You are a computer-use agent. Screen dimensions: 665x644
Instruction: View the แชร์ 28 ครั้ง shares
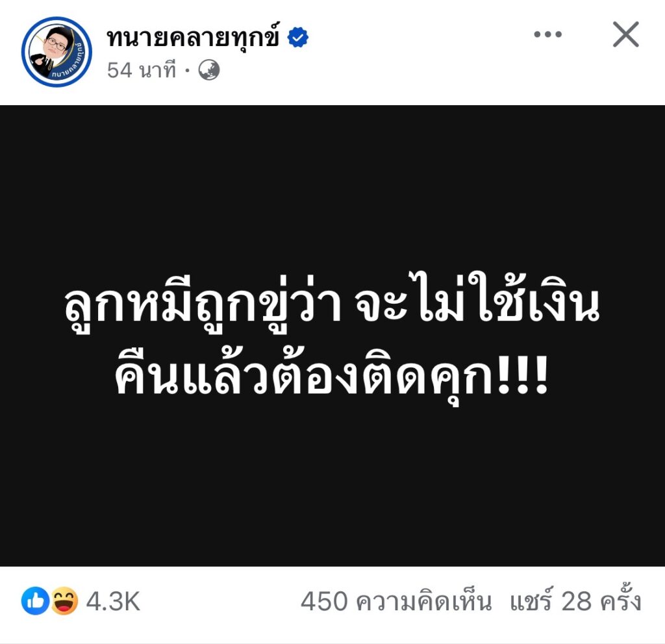tap(575, 601)
